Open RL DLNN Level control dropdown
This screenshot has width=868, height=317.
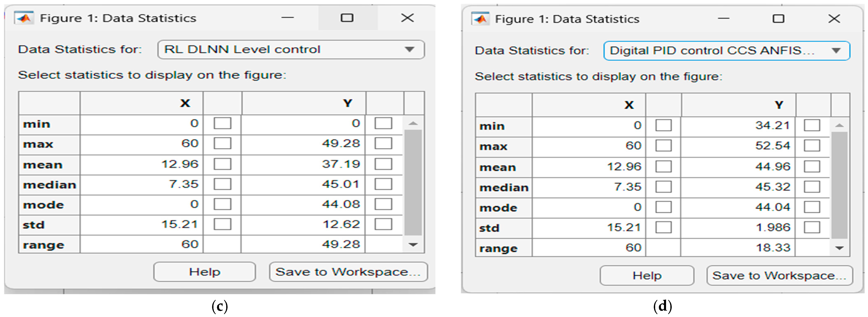409,50
